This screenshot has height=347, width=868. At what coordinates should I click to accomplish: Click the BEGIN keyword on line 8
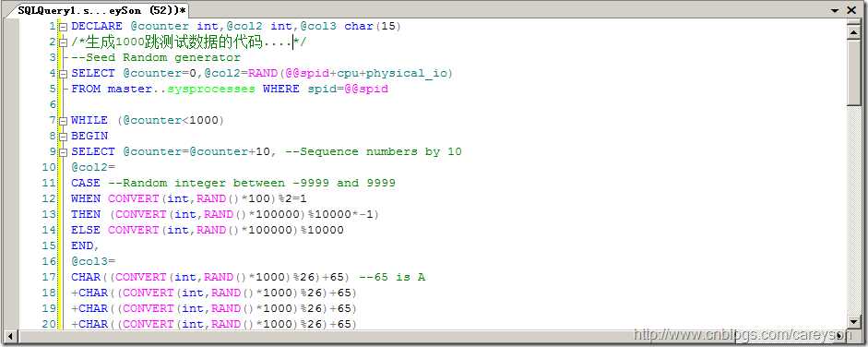click(x=89, y=136)
